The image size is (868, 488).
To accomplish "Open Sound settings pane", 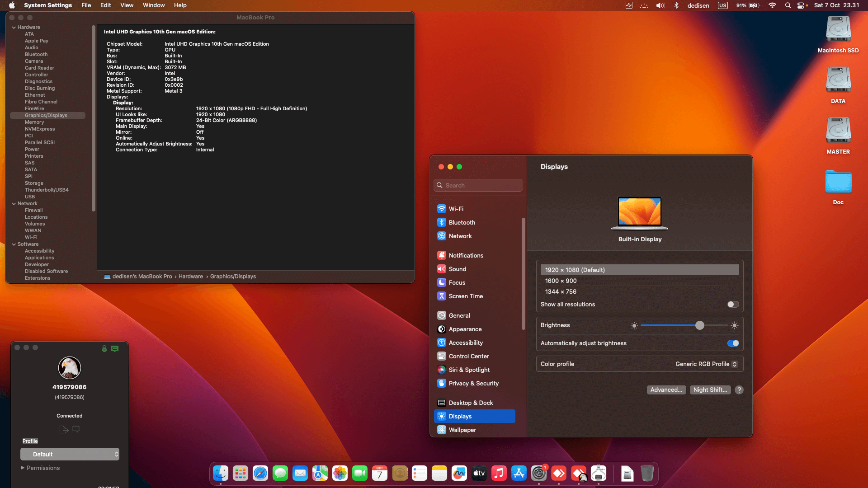I will click(457, 269).
